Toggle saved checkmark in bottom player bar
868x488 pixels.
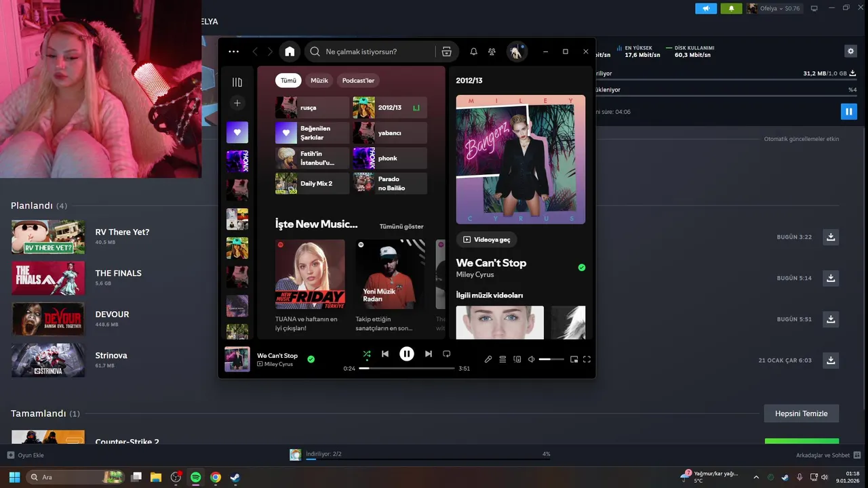(311, 359)
